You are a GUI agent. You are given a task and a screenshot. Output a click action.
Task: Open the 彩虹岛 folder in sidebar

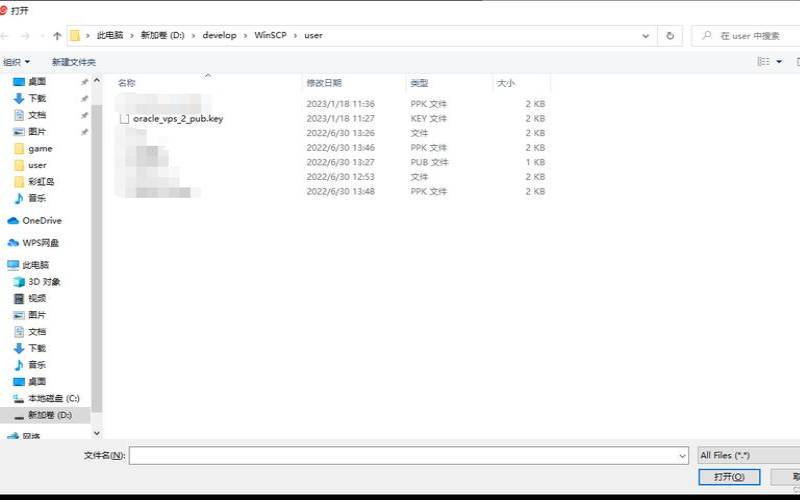tap(41, 182)
